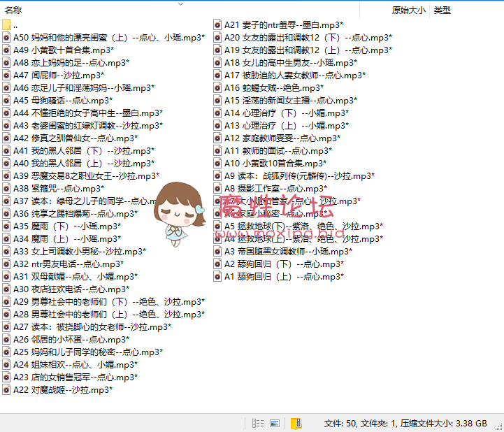Select file name starting with A29
The image size is (504, 432).
coord(109,302)
